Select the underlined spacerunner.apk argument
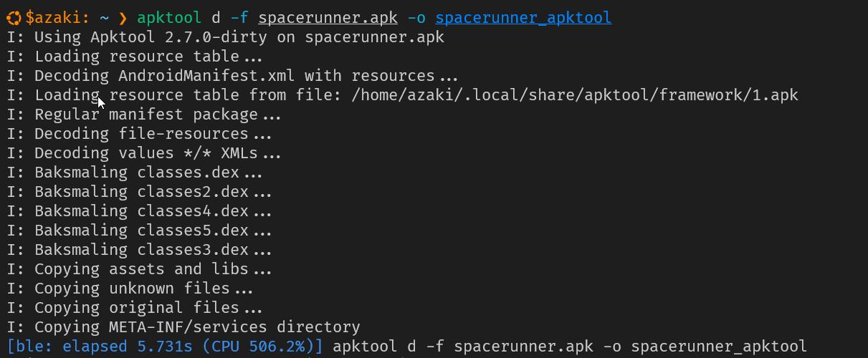Viewport: 868px width, 358px height. coord(328,18)
